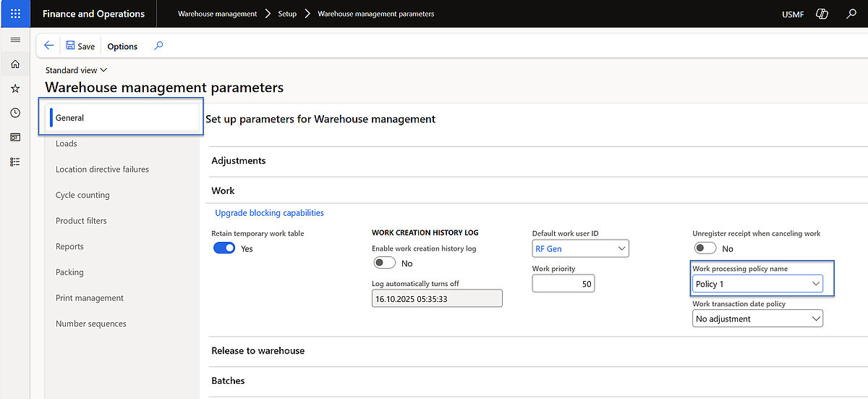Click the back arrow icon
Image resolution: width=868 pixels, height=399 pixels.
[x=49, y=46]
